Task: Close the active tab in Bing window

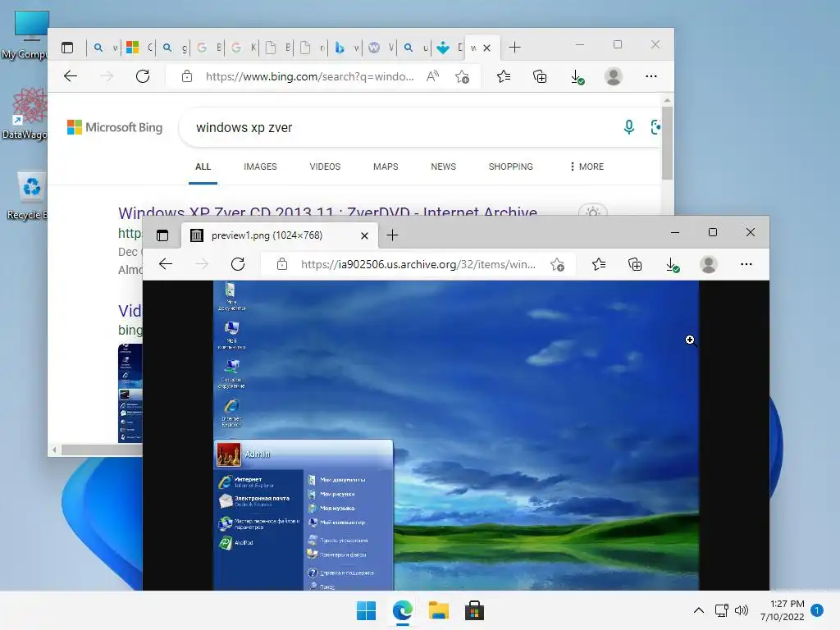Action: coord(486,48)
